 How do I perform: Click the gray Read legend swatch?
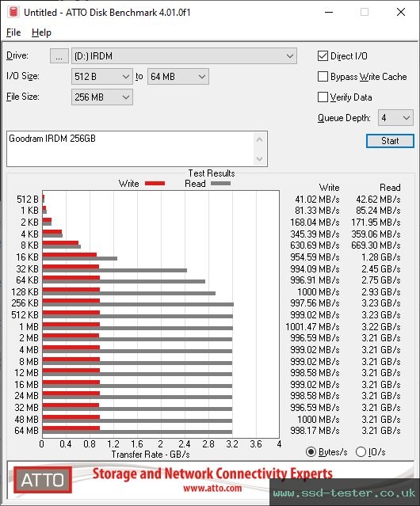tap(220, 184)
